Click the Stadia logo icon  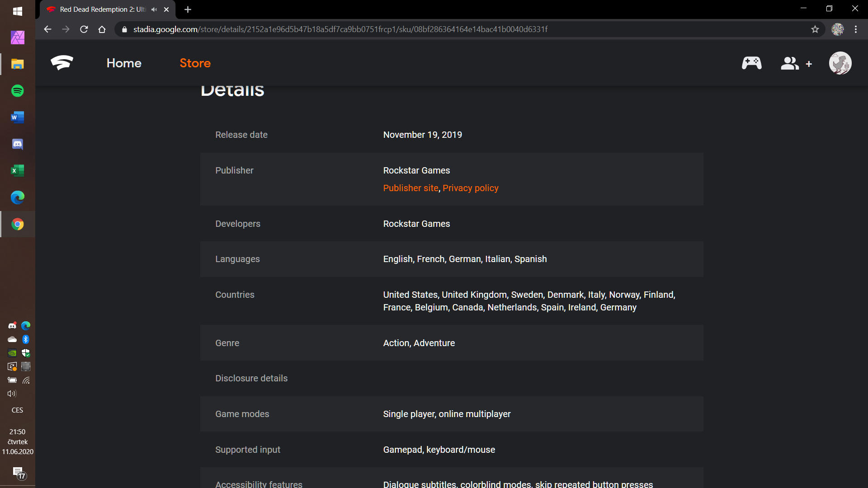click(62, 63)
